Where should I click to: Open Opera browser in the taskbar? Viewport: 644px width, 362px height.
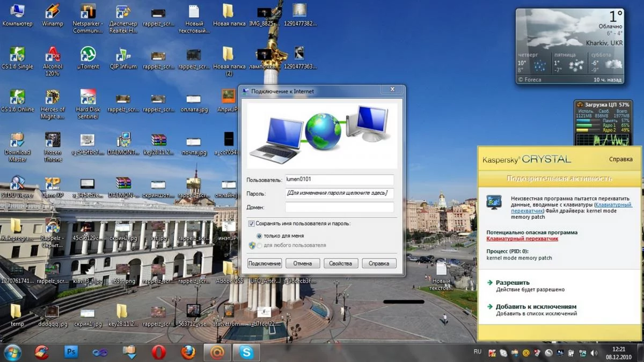(x=158, y=352)
